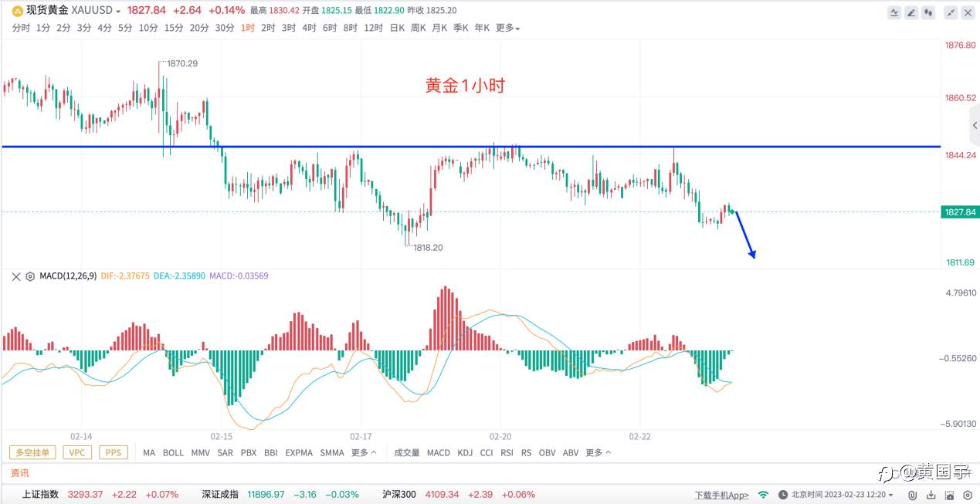980x504 pixels.
Task: Switch to 12时 timeframe
Action: pyautogui.click(x=373, y=28)
